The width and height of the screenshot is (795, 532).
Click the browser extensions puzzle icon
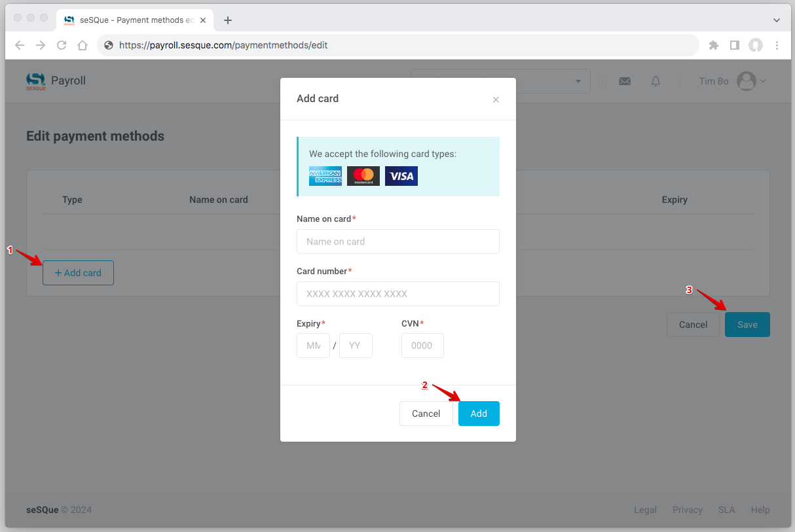(714, 45)
